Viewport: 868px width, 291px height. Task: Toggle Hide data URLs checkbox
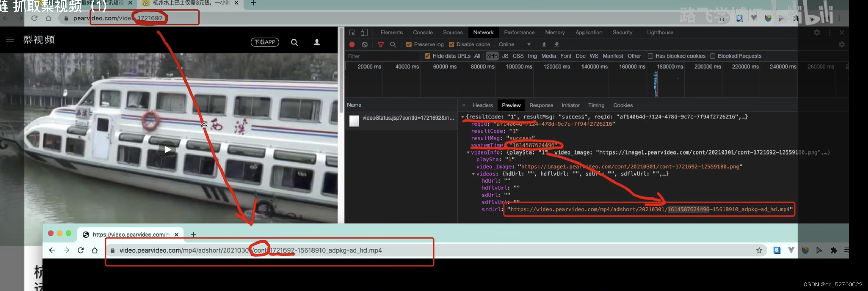pos(427,56)
